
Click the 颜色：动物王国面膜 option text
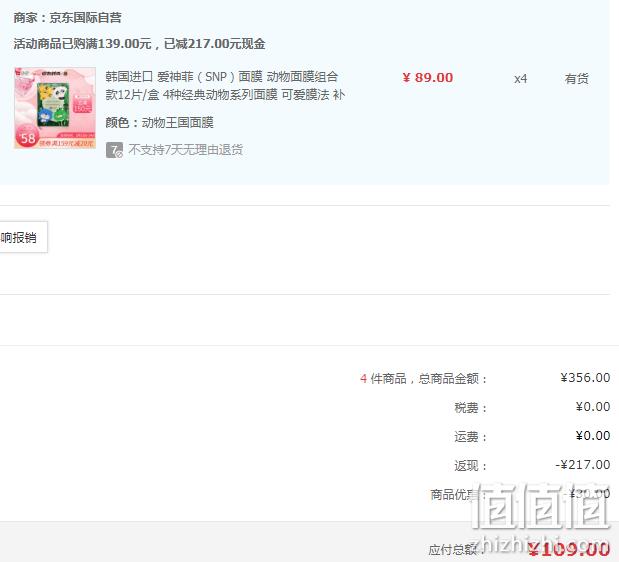point(159,122)
